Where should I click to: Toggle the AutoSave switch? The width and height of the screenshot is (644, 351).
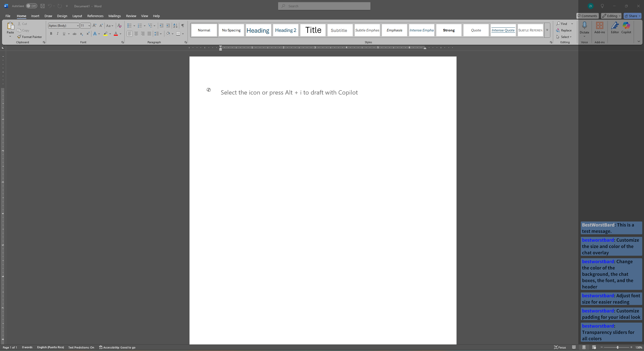coord(31,6)
